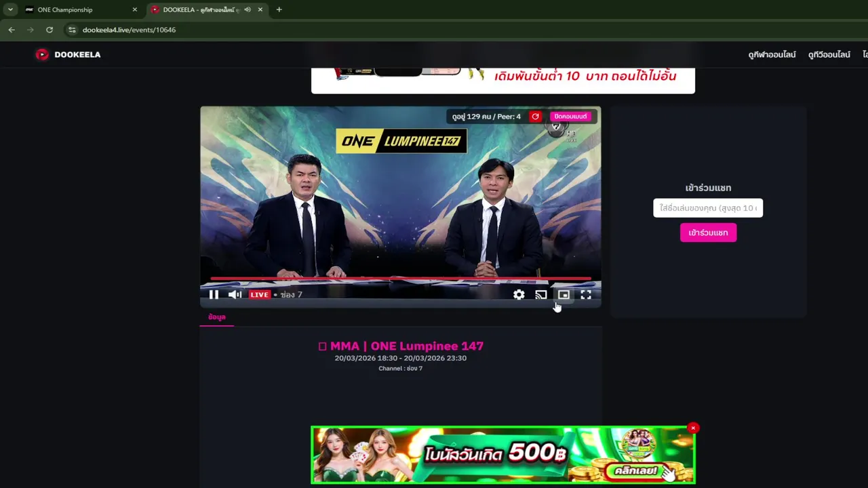Mute audio on the DOOKEELA tab

click(247, 9)
